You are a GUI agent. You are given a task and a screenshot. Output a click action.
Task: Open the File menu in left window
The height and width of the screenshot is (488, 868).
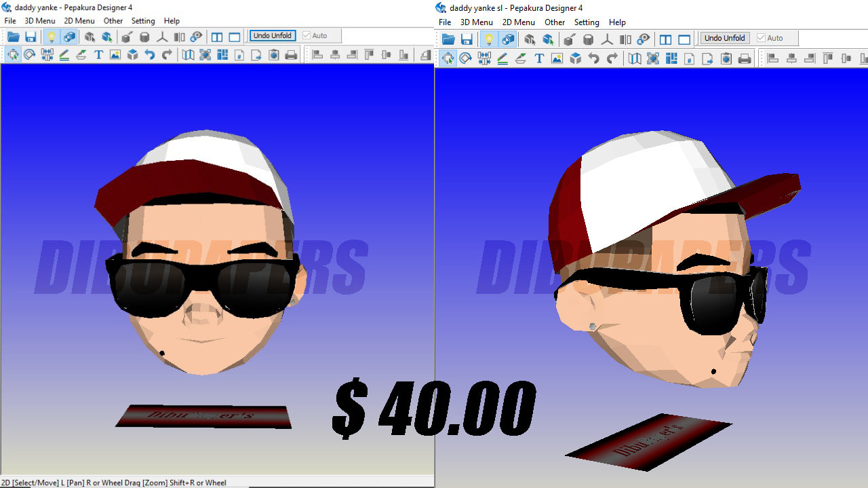coord(10,21)
